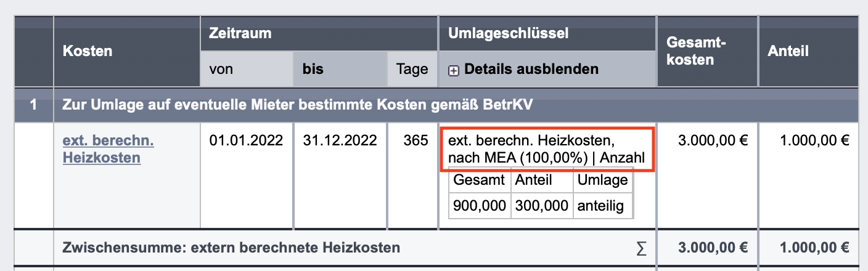Click the 'Zwischensumme: extern berechnete Heizkosten' row label
This screenshot has height=271, width=868.
click(x=231, y=248)
